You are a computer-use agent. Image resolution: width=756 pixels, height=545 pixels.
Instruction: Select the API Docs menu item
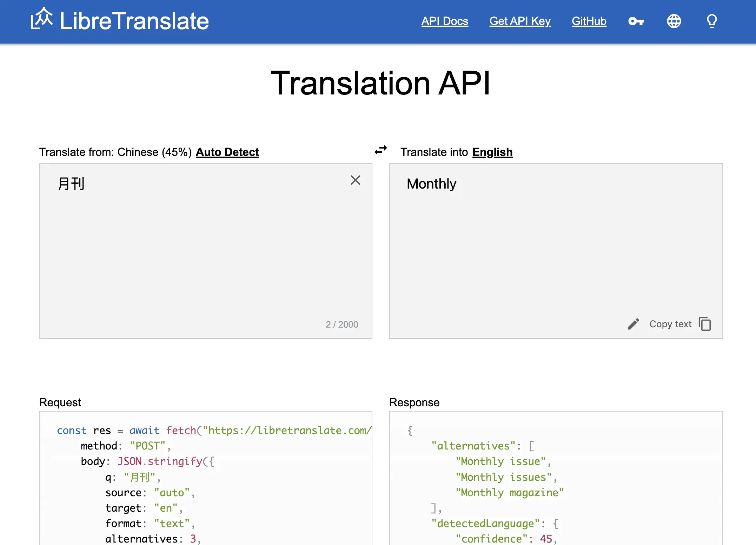point(445,21)
